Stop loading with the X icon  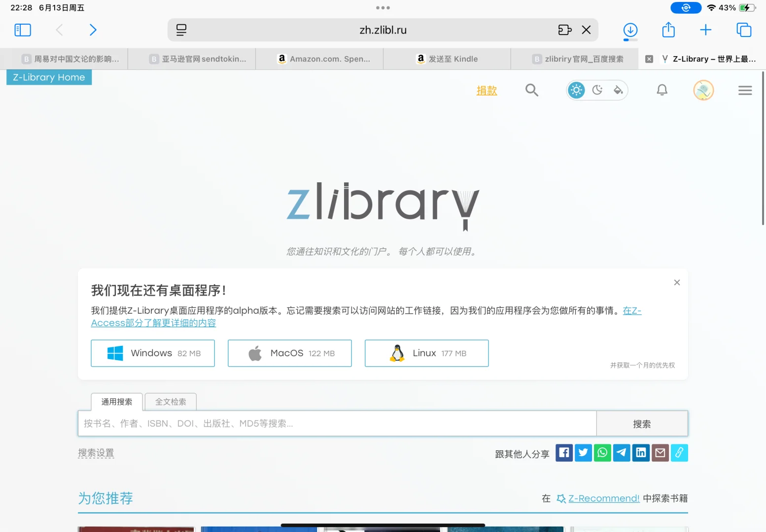pos(586,30)
